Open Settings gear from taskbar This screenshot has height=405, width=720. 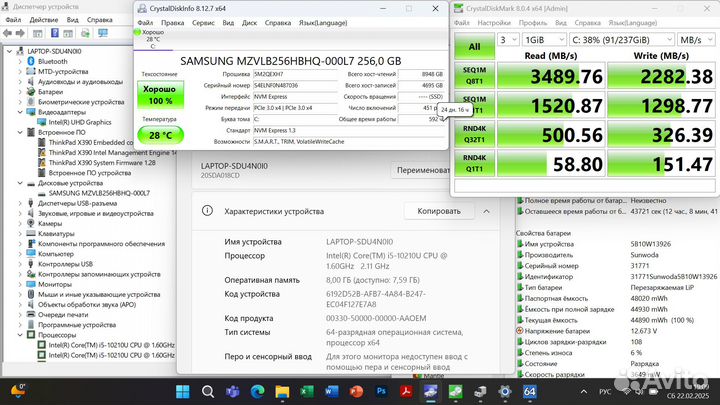[x=505, y=392]
